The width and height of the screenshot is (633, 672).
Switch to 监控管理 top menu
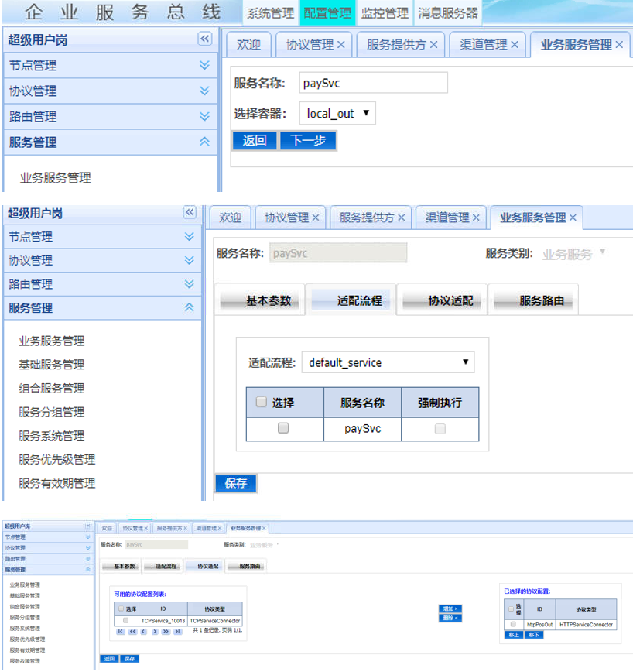click(x=384, y=13)
